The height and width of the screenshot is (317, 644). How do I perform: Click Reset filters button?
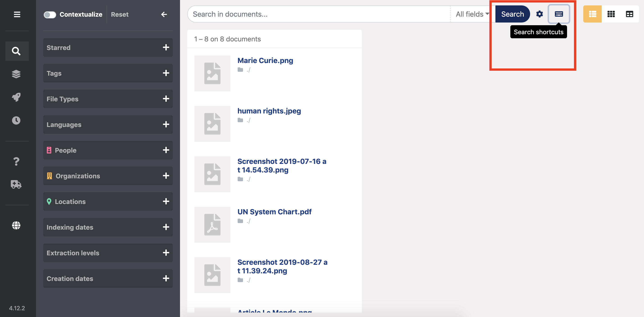[120, 14]
